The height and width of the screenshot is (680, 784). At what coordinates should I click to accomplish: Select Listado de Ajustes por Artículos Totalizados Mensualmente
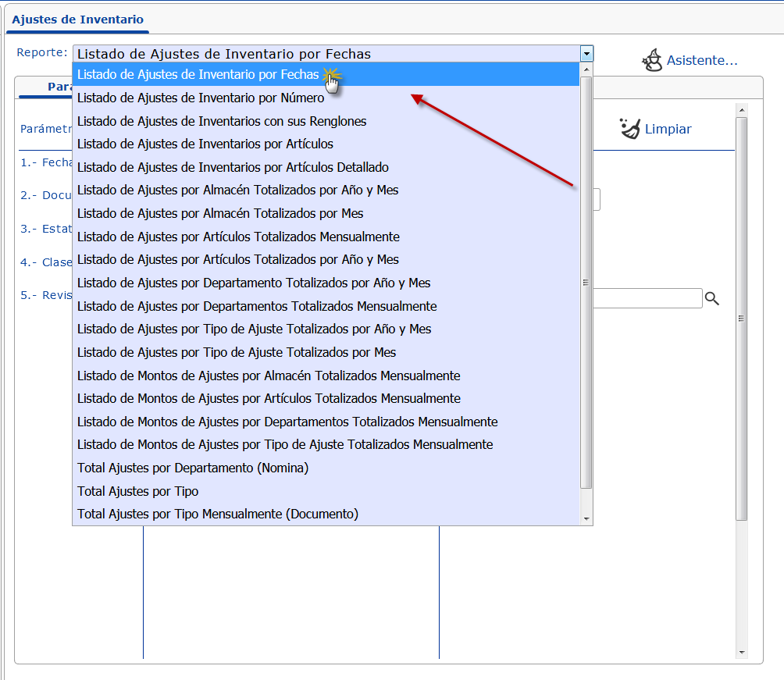(326, 237)
